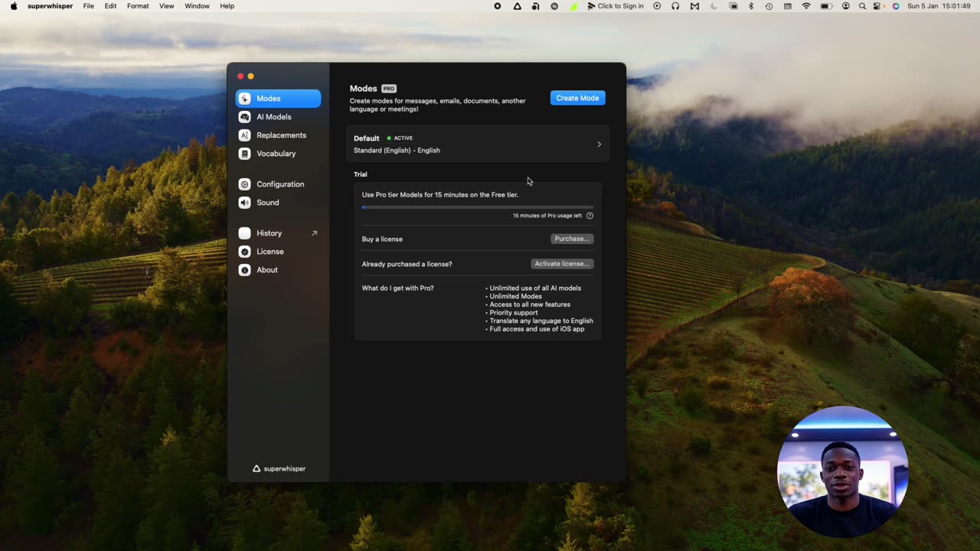Click the Sound speaker icon
This screenshot has height=551, width=980.
[244, 202]
